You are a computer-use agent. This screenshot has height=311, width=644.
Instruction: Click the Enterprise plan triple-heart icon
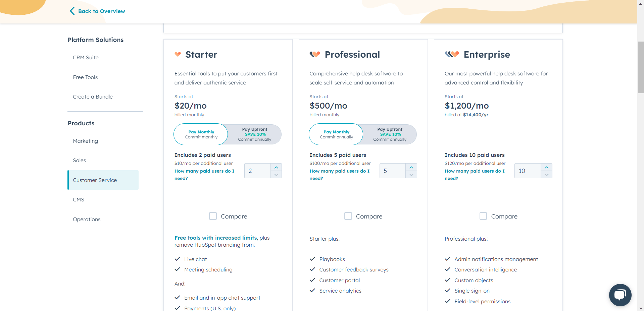click(x=451, y=54)
